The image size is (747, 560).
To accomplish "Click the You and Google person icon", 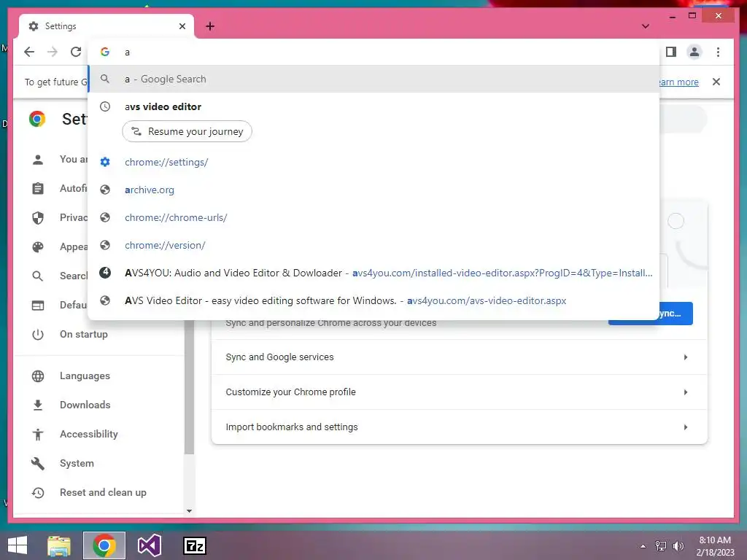I will 38,160.
